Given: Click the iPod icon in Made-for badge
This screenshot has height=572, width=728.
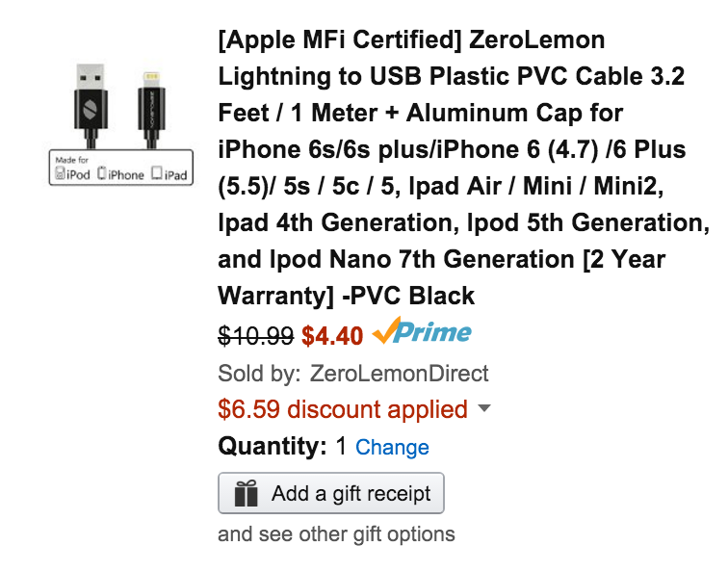Looking at the screenshot, I should click(x=60, y=173).
